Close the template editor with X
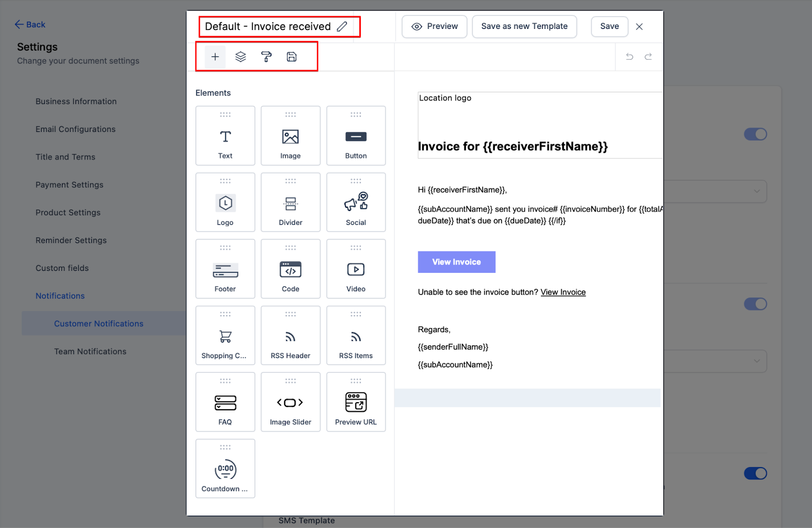 (x=639, y=26)
